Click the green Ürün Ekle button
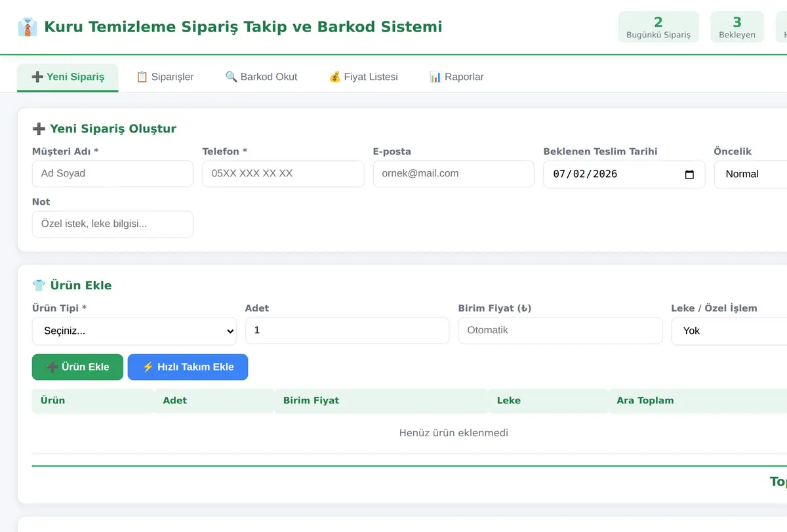Screen dimensions: 787x532 point(77,367)
